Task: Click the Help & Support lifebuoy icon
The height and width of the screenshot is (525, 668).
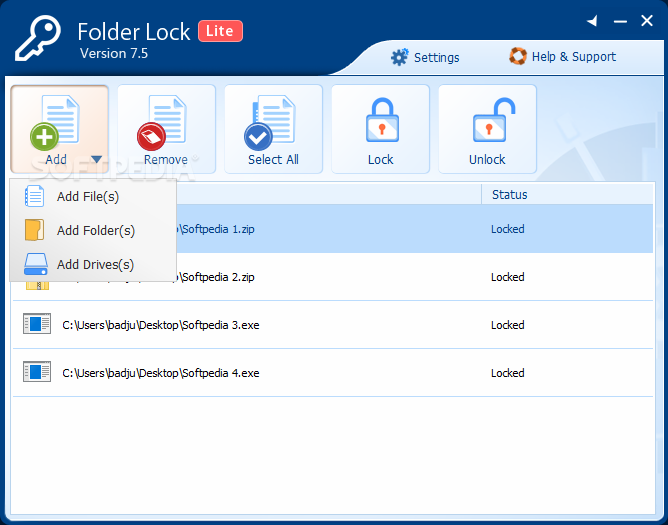Action: coord(518,56)
